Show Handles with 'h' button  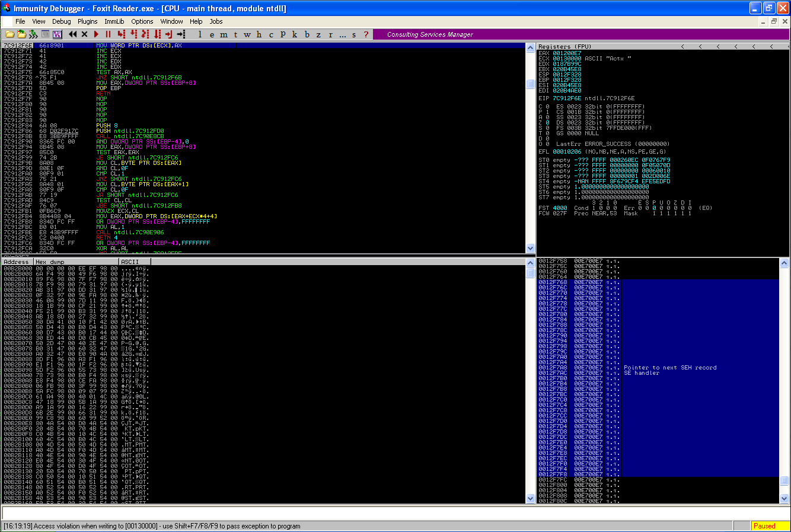tap(259, 34)
